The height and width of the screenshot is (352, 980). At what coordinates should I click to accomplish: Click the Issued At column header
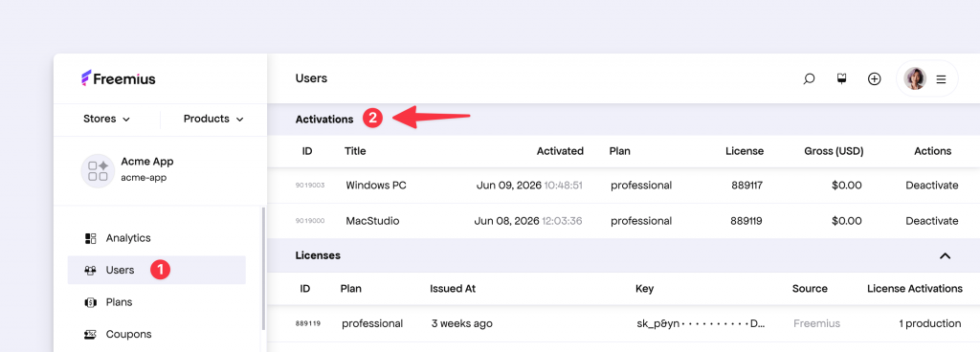pyautogui.click(x=453, y=289)
